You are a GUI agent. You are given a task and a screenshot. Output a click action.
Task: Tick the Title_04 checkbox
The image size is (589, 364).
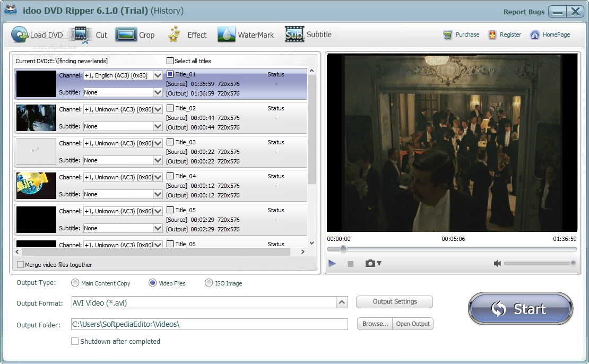170,176
